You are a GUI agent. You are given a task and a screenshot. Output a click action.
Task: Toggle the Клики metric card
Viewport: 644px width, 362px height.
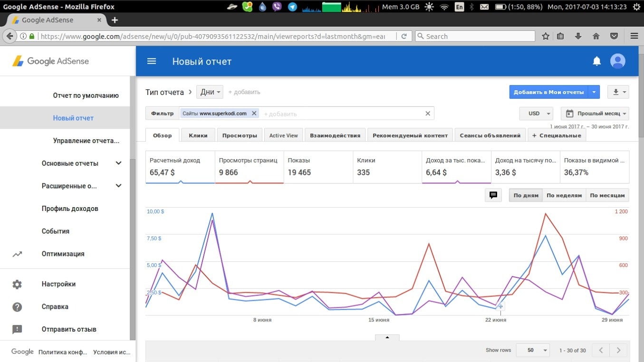[387, 167]
